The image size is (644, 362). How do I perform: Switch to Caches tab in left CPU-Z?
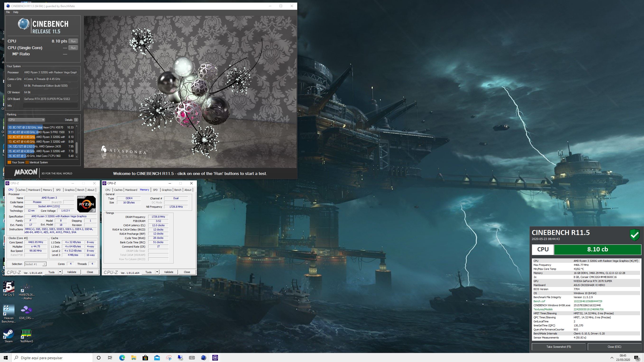(21, 190)
